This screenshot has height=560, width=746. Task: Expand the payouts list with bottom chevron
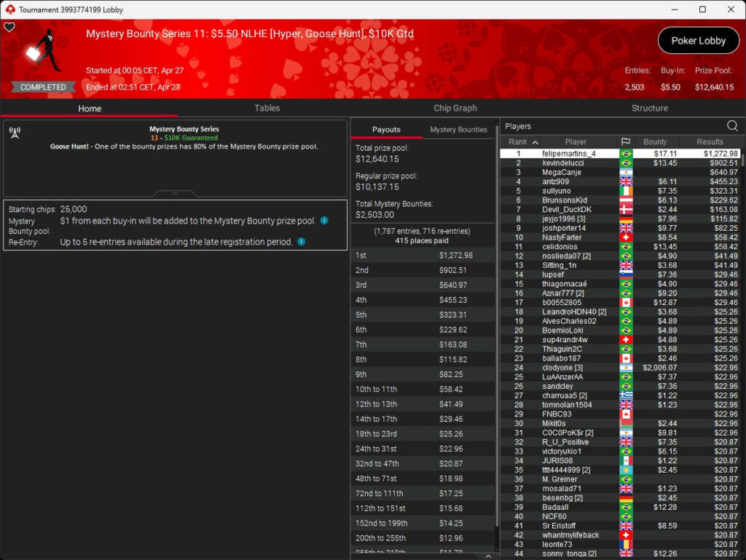pos(487,556)
